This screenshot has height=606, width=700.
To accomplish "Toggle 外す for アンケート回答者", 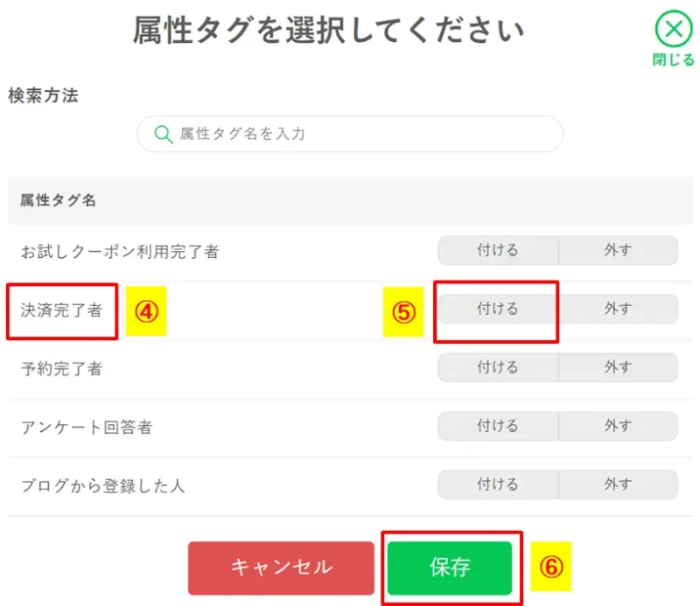I will [619, 426].
